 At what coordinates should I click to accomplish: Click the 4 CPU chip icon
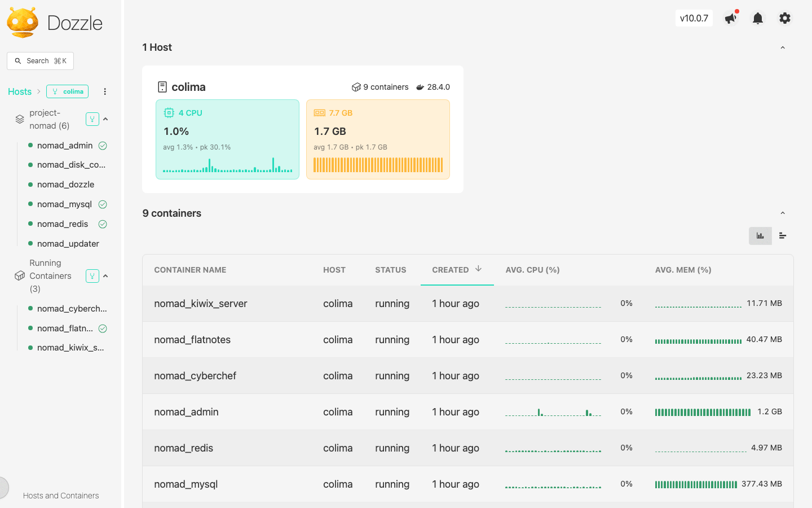click(169, 113)
